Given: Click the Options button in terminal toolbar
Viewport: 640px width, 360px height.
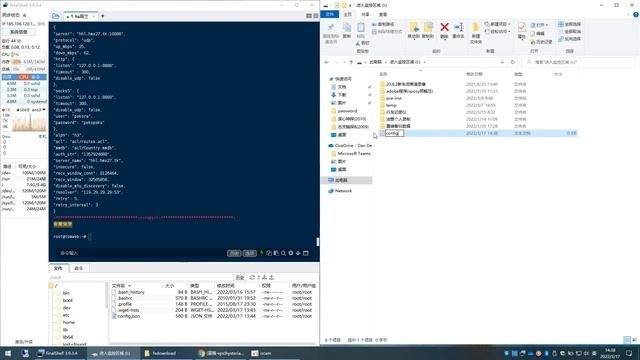Looking at the screenshot, I should point(250,253).
